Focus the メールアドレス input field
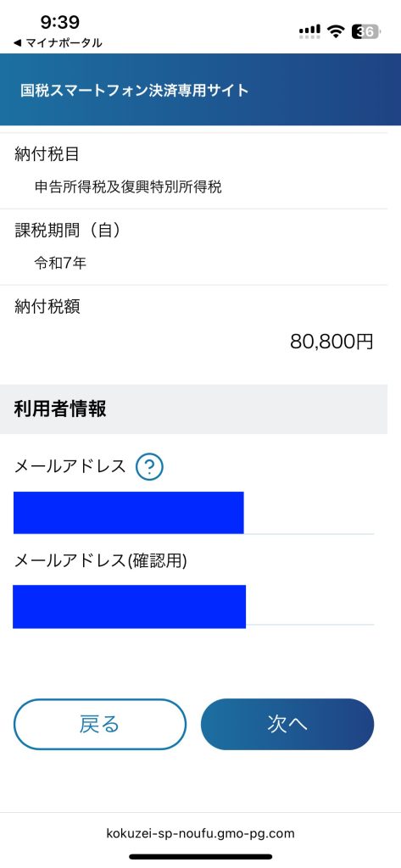Image resolution: width=401 pixels, height=868 pixels. click(x=194, y=513)
